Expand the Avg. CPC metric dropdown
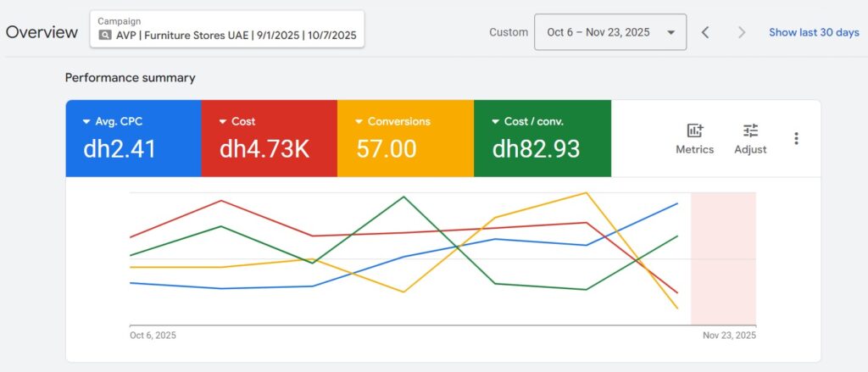Image resolution: width=868 pixels, height=372 pixels. 87,122
